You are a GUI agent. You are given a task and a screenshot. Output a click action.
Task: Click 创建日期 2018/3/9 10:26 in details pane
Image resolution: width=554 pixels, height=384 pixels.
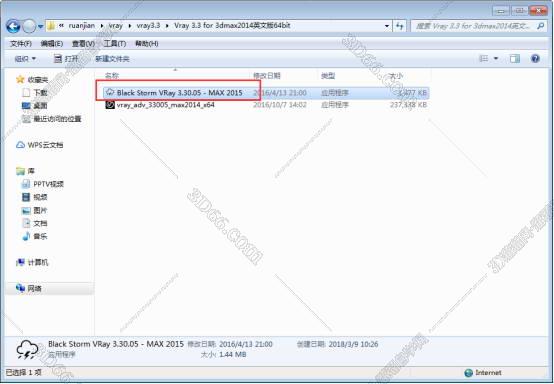[338, 344]
